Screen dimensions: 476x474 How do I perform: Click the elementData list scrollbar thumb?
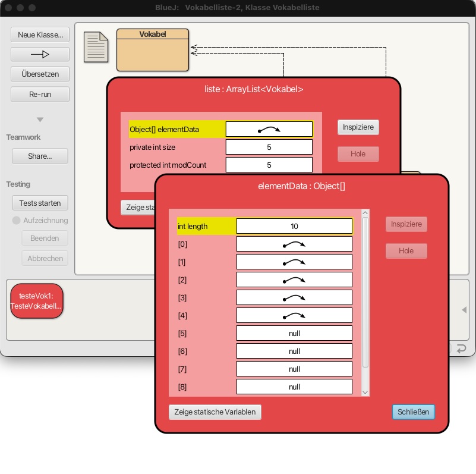click(365, 292)
